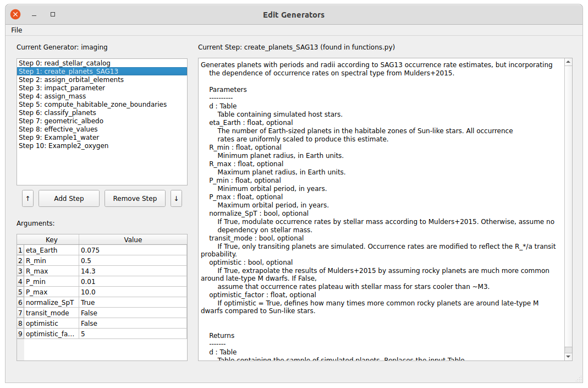588x388 pixels.
Task: Click the normalize_SpT value cell True
Action: point(133,303)
